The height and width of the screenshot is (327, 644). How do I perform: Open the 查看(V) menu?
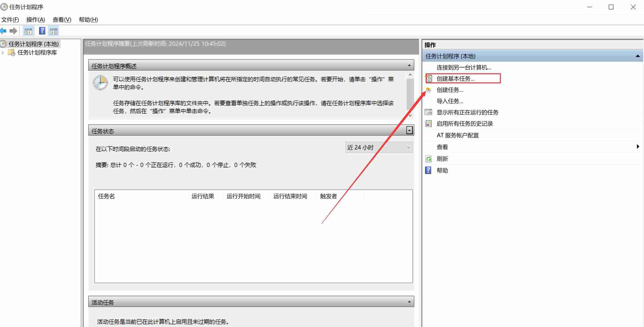(x=61, y=20)
